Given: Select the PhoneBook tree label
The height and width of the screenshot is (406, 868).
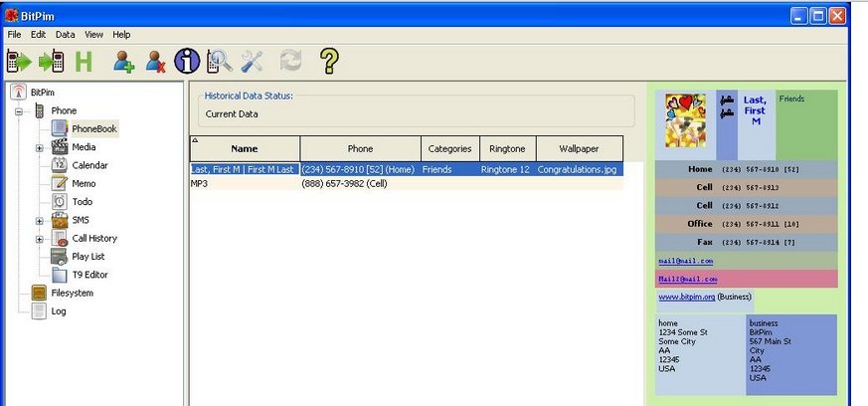Looking at the screenshot, I should [94, 128].
